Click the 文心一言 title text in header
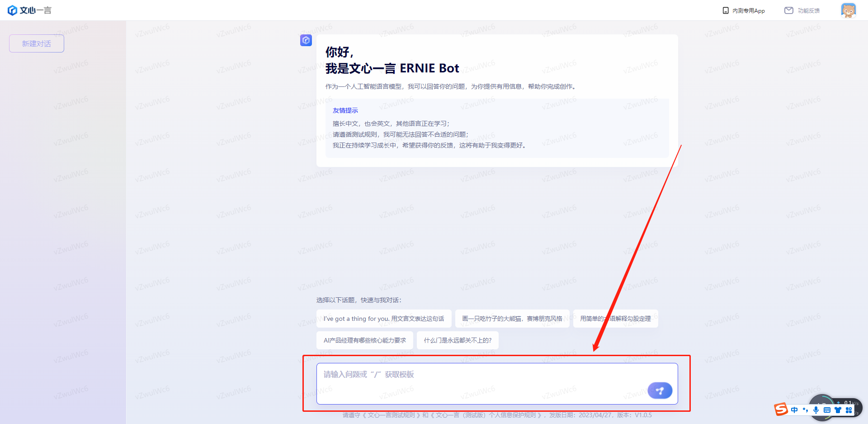This screenshot has width=868, height=424. pyautogui.click(x=36, y=10)
